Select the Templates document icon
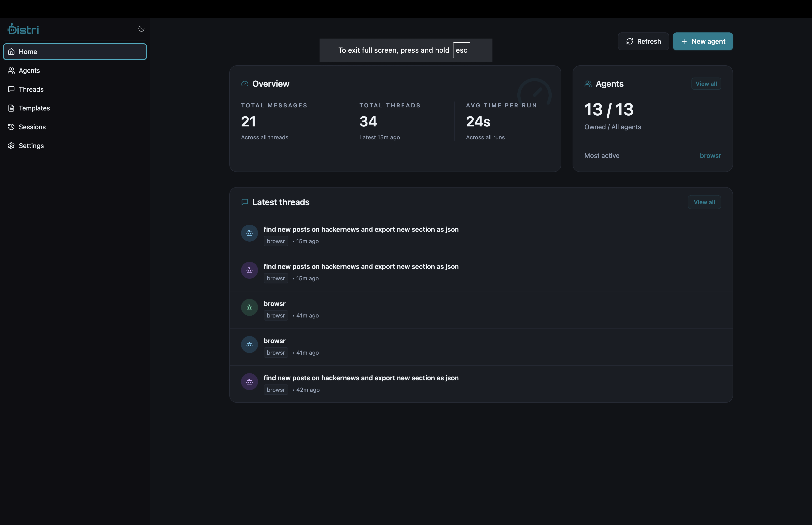The image size is (812, 525). pyautogui.click(x=11, y=108)
